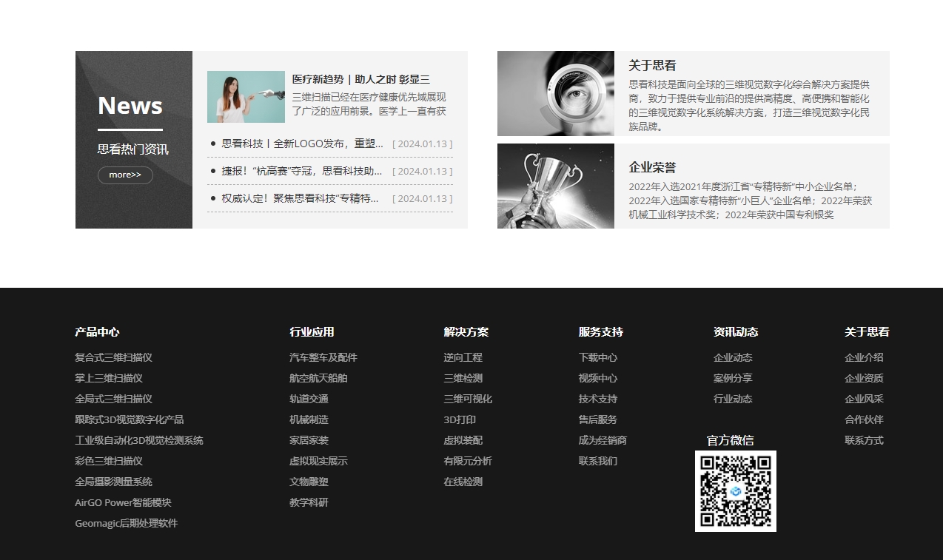The height and width of the screenshot is (560, 943).
Task: Click the 联系方式 link under 关于思看
Action: [x=864, y=440]
